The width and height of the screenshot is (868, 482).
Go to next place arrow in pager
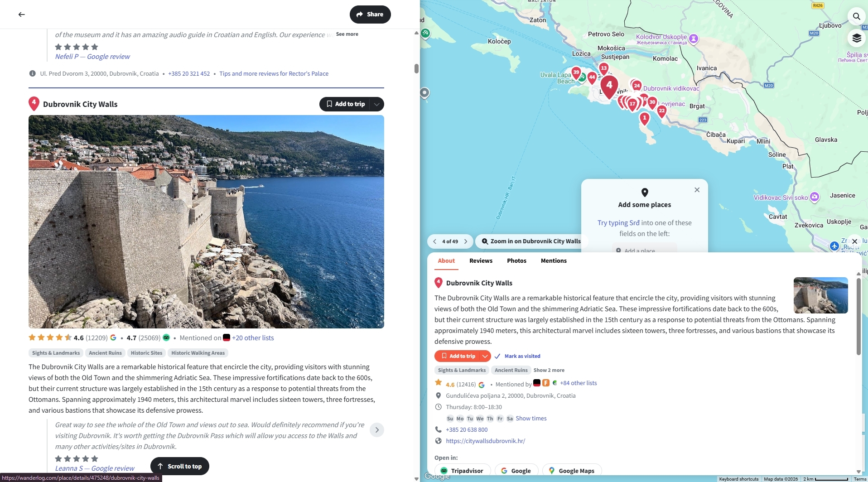coord(466,241)
